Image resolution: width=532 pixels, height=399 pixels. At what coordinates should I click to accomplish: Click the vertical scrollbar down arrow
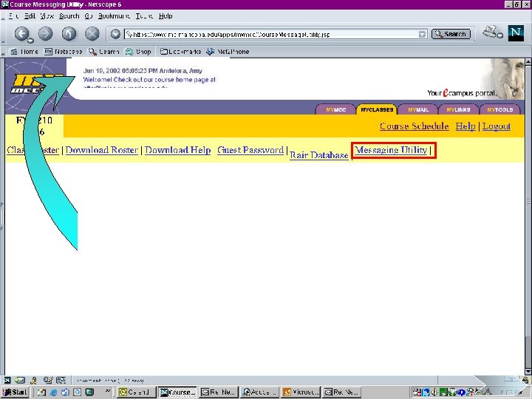coord(528,371)
